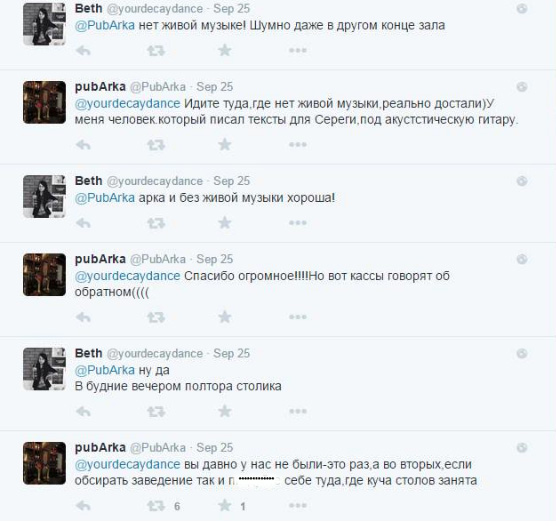The image size is (556, 526).
Task: Reply to Beth's first tweet about живой музыке
Action: pyautogui.click(x=83, y=51)
